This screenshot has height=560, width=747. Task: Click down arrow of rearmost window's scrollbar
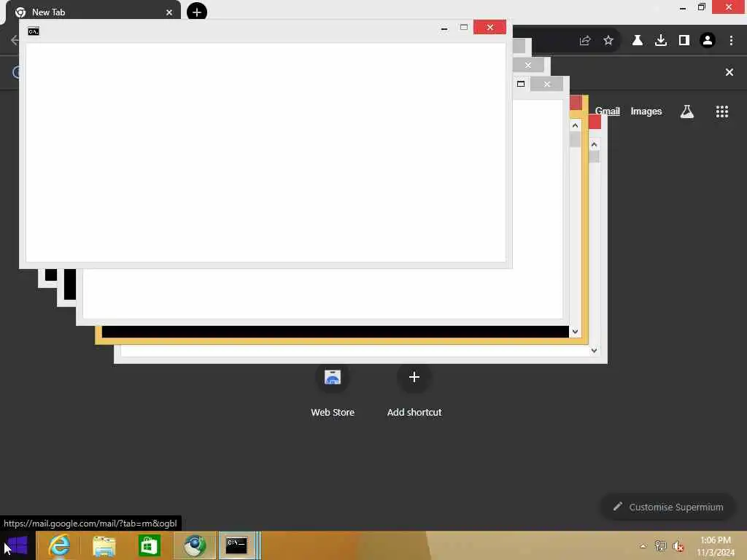tap(594, 351)
